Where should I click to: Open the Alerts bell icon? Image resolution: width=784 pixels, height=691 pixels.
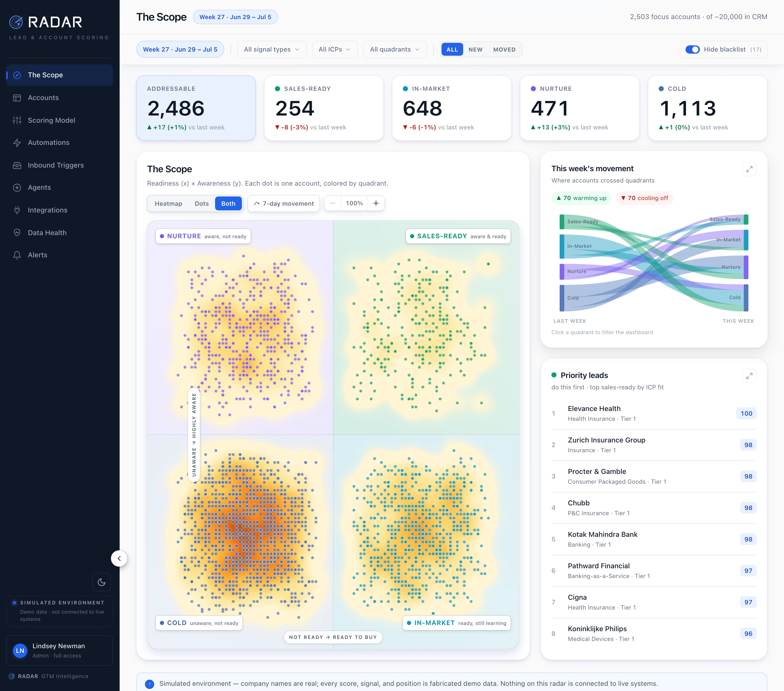(17, 255)
